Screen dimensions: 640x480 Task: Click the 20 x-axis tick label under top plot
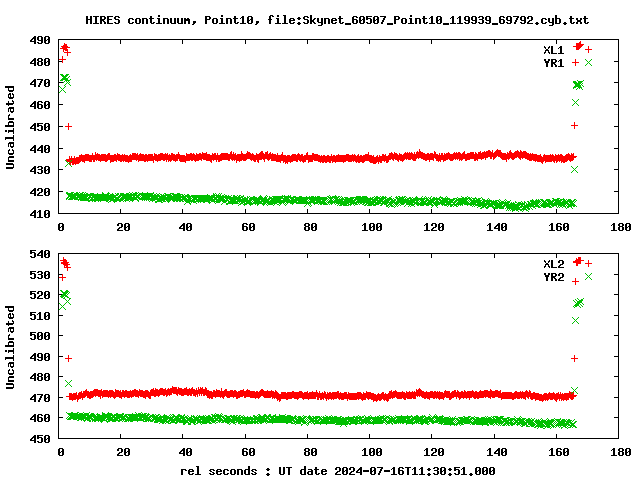tap(123, 227)
